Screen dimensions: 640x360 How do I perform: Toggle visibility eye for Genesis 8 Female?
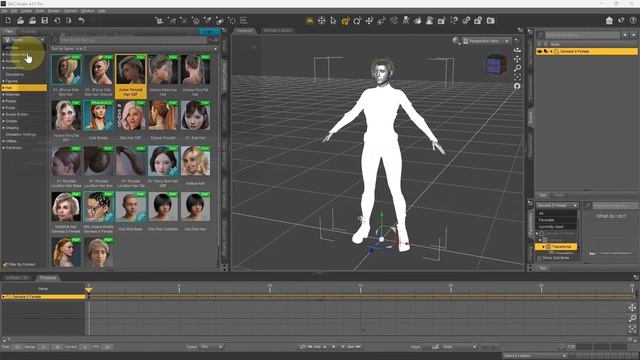(x=540, y=51)
